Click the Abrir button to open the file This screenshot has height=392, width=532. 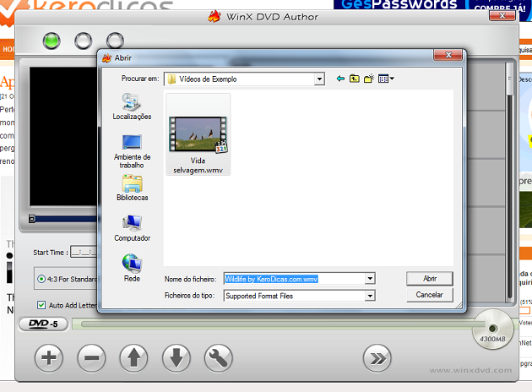pos(430,279)
